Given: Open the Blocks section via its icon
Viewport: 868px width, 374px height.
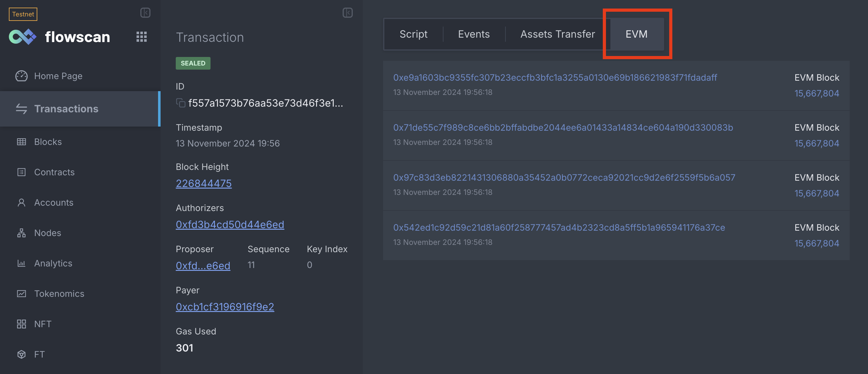Looking at the screenshot, I should pyautogui.click(x=21, y=142).
